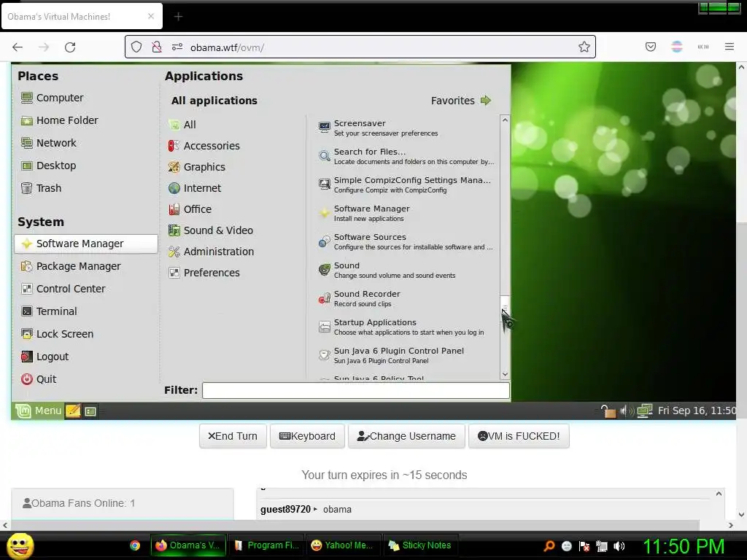Image resolution: width=747 pixels, height=560 pixels.
Task: Open the on-screen Keyboard button
Action: point(307,436)
